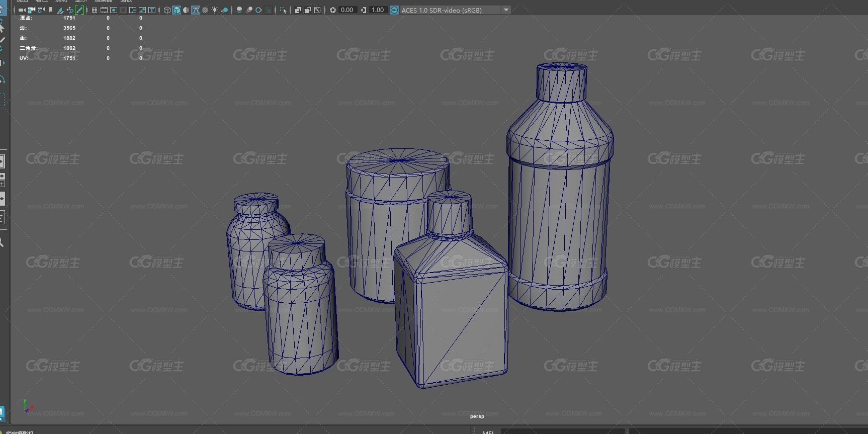This screenshot has width=868, height=434.
Task: Open the ACES 1.0 SDR-video view transform dropdown
Action: coord(455,10)
